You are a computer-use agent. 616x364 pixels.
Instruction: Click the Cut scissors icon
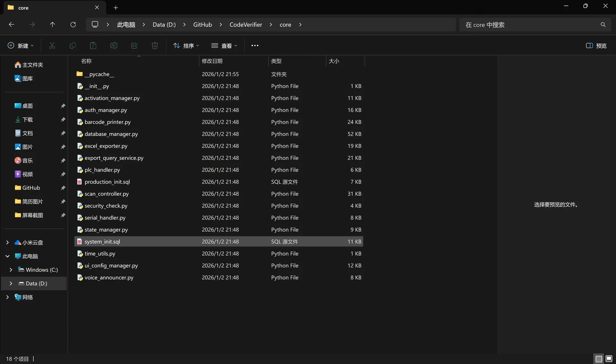52,45
